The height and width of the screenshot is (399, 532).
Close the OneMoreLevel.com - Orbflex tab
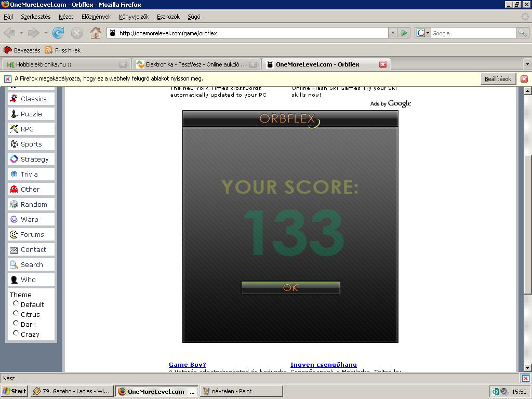coord(383,64)
